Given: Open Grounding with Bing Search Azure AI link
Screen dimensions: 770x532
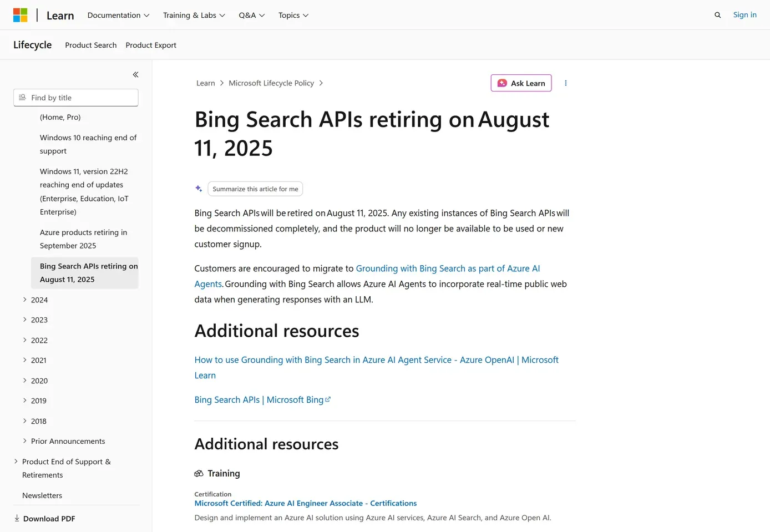Looking at the screenshot, I should pos(367,276).
